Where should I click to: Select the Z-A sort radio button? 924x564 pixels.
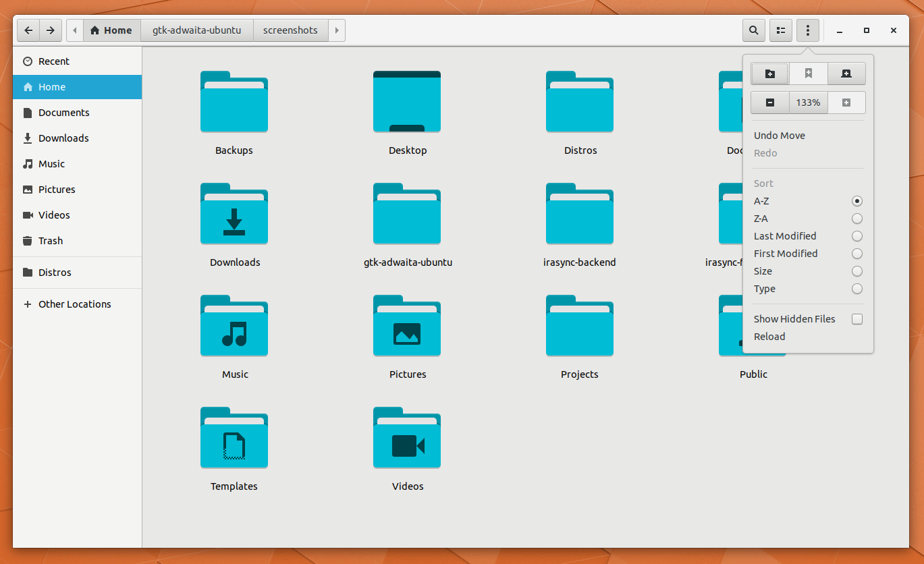click(x=857, y=219)
